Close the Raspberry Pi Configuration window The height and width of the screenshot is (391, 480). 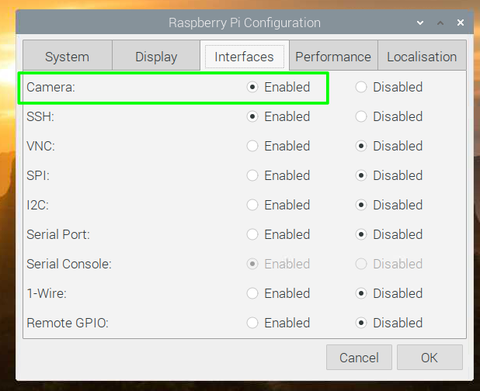(x=460, y=23)
